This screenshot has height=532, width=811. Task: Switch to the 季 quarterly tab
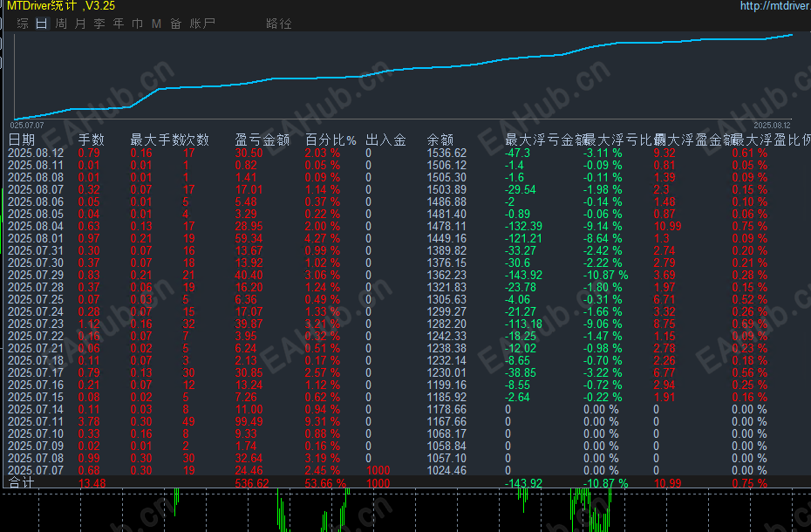(x=99, y=24)
